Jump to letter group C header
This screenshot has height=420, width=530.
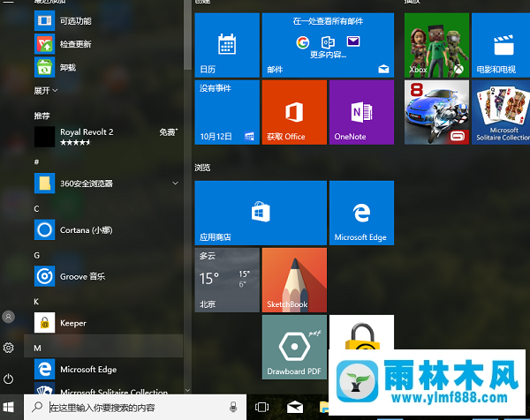click(36, 209)
